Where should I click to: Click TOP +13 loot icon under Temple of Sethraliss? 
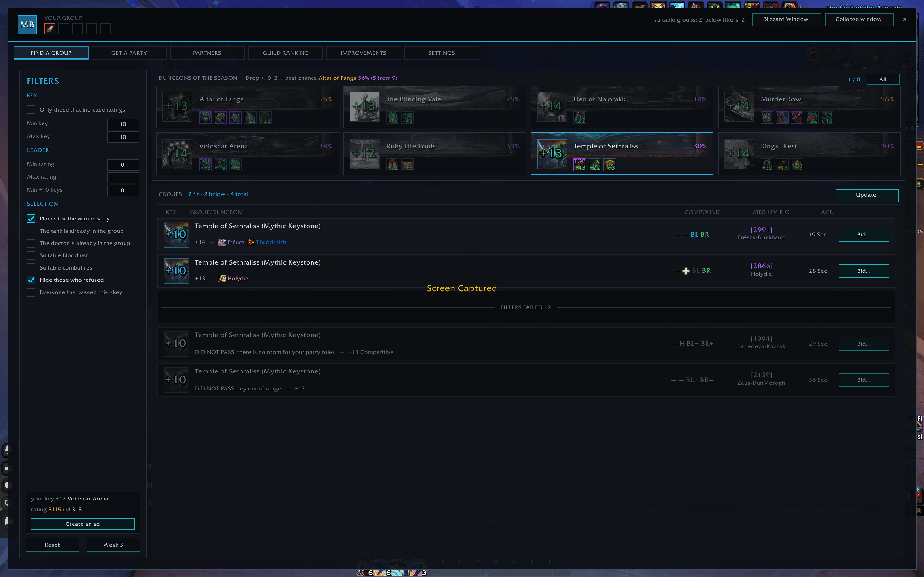pos(580,165)
